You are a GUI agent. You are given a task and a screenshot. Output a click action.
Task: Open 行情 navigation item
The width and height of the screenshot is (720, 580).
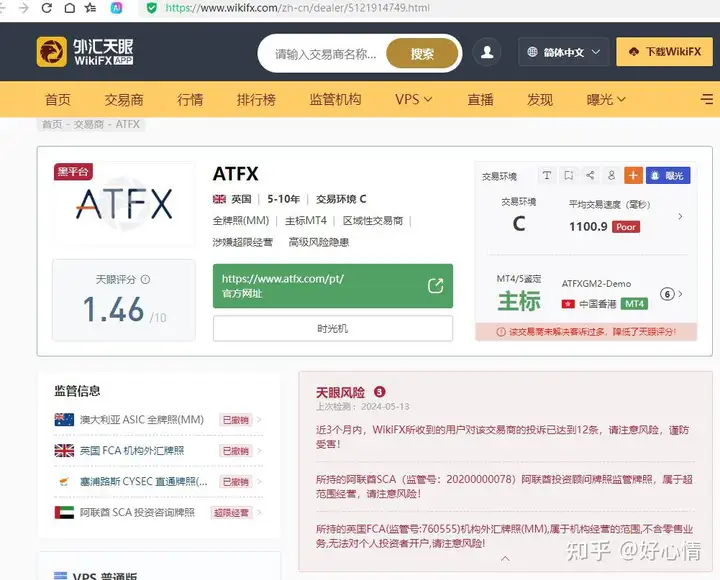click(190, 99)
